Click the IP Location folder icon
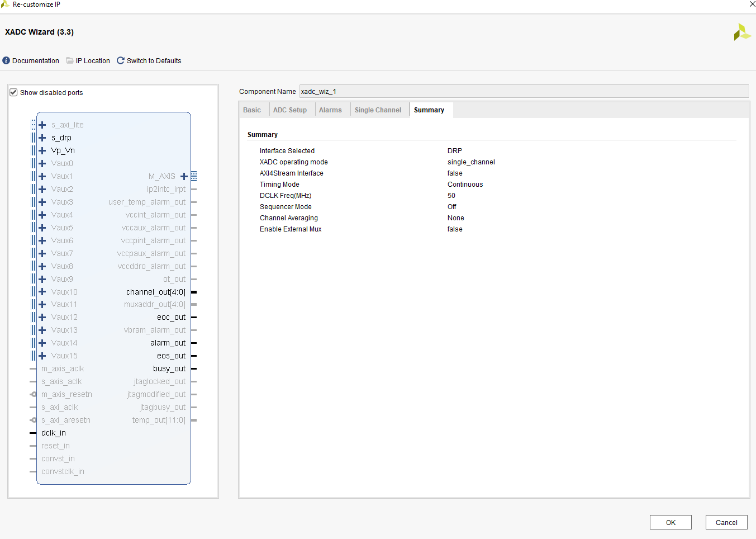The width and height of the screenshot is (756, 539). tap(70, 60)
